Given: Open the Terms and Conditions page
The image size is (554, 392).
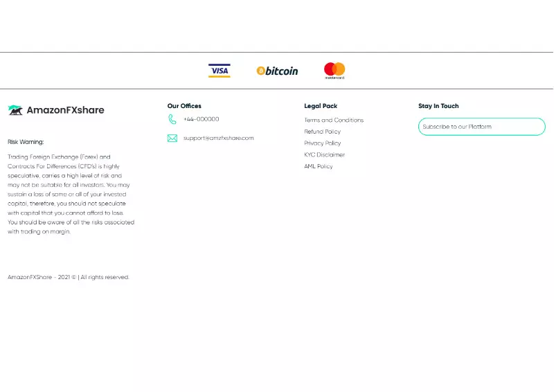Looking at the screenshot, I should click(334, 120).
